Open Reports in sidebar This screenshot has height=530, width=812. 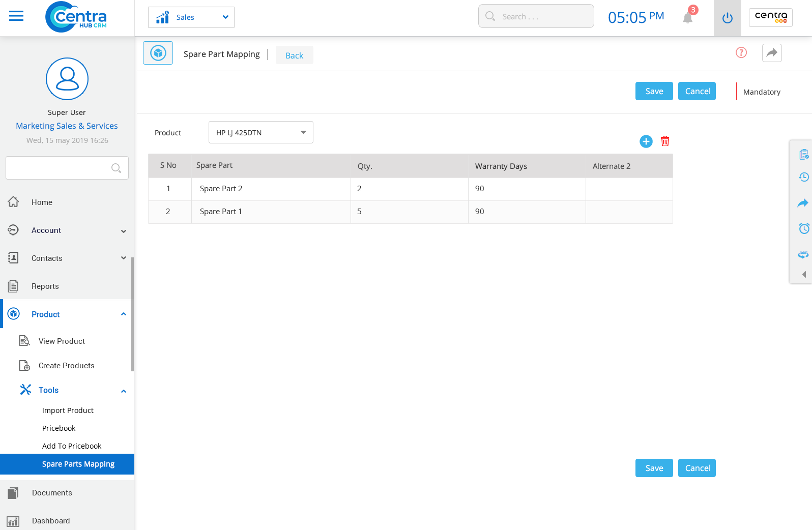[x=45, y=286]
